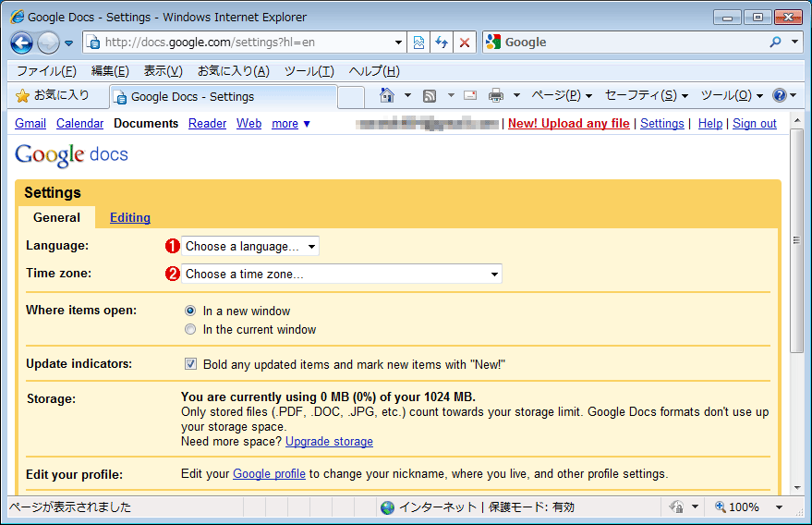Switch to the Editing settings tab
Viewport: 812px width, 525px height.
[130, 217]
